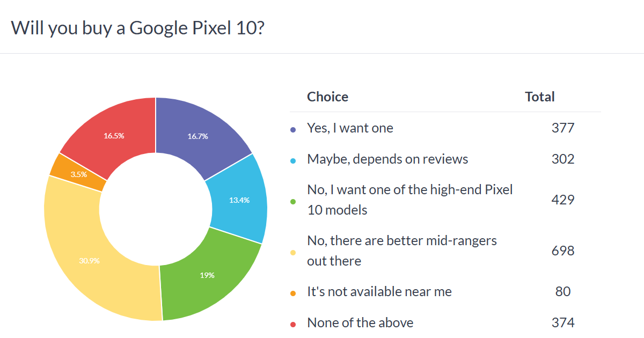Viewport: 644px width, 338px height.
Task: Click the purple 16.7% donut slice
Action: [x=197, y=136]
